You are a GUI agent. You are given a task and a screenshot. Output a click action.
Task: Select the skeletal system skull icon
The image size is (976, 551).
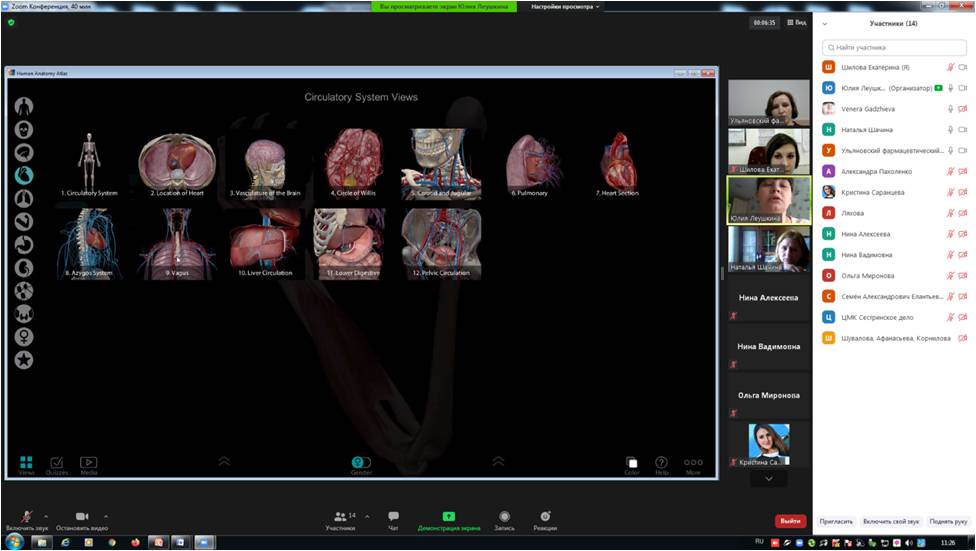coord(24,129)
